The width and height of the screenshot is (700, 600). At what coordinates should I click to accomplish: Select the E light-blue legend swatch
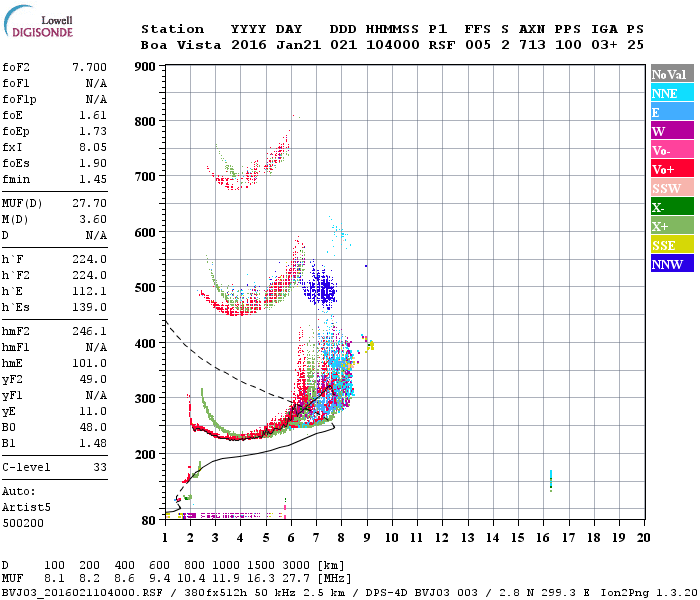(x=672, y=112)
